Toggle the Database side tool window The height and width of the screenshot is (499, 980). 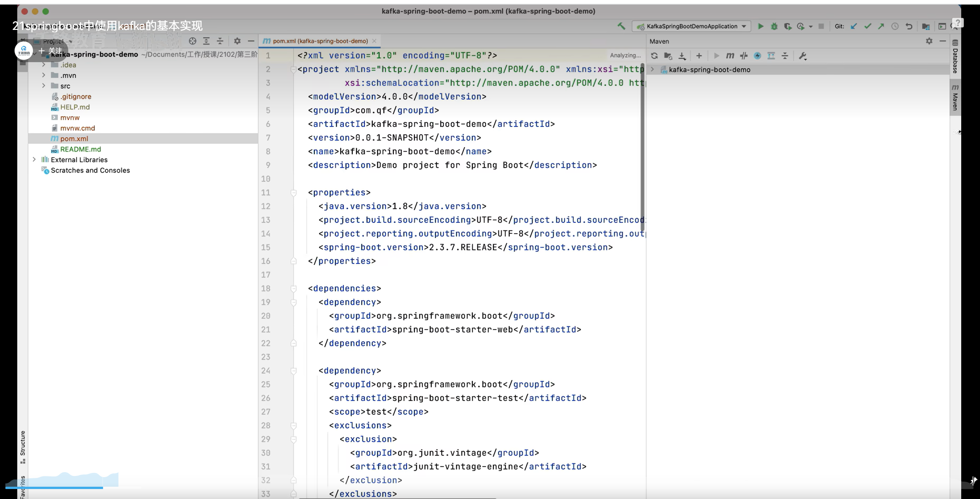coord(955,57)
